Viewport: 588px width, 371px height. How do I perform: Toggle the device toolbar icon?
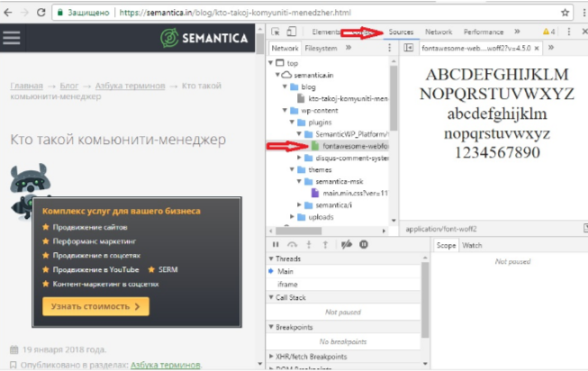[x=292, y=32]
